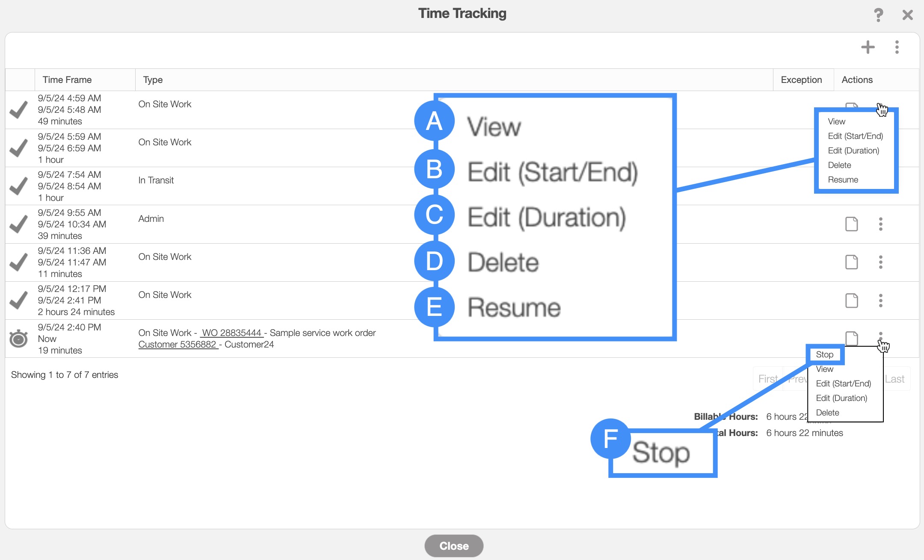
Task: Expand actions menu for 11:36 AM entry
Action: 880,262
